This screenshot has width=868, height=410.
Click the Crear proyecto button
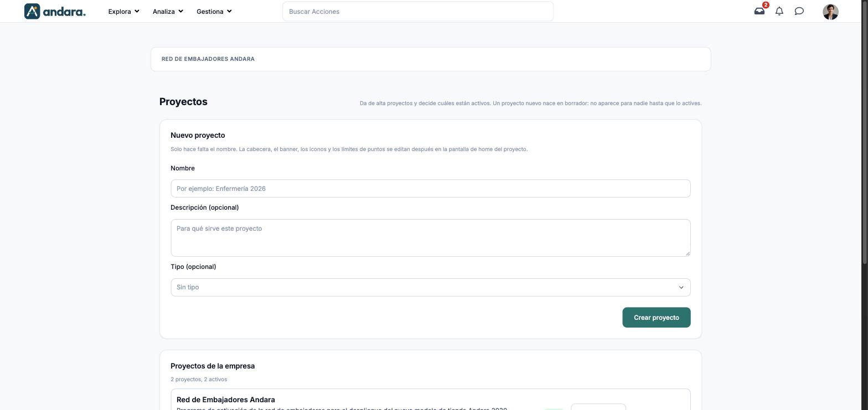[657, 318]
